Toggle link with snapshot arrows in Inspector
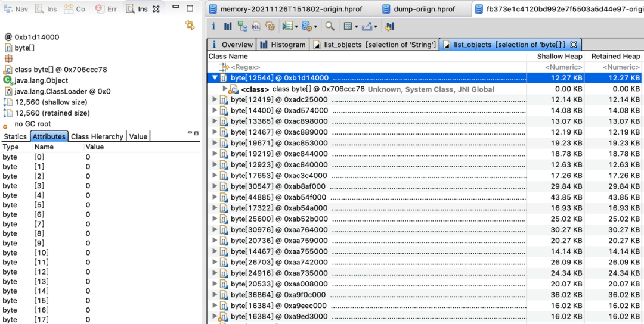 click(x=190, y=24)
